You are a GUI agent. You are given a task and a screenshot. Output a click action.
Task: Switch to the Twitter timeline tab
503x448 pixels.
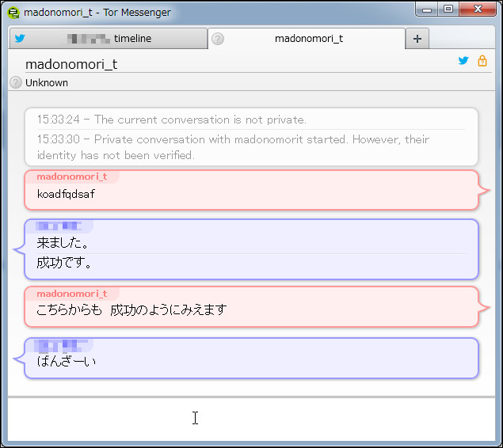[108, 39]
